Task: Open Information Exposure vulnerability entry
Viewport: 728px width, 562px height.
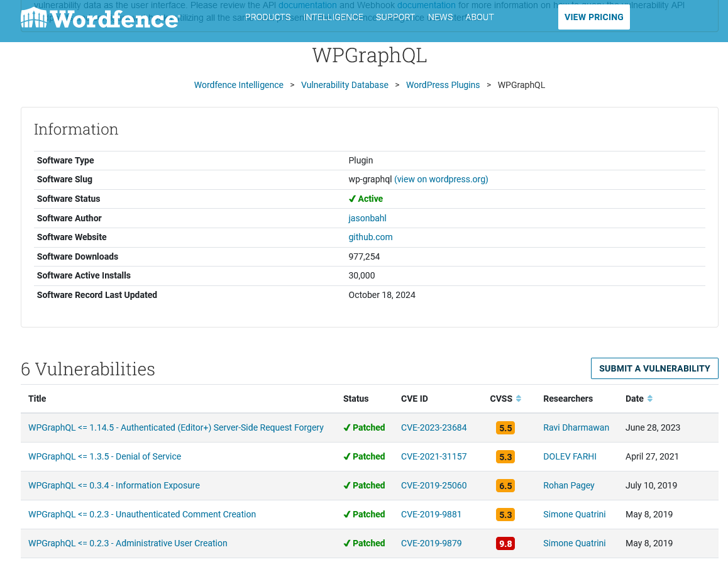Action: click(114, 485)
